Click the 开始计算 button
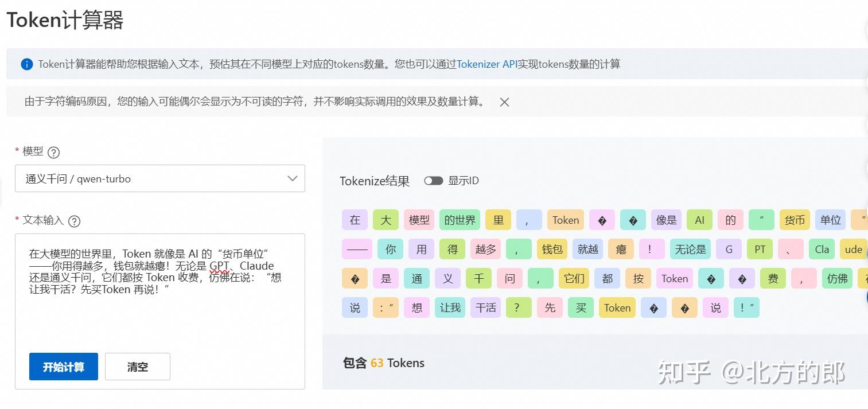868x409 pixels. point(63,367)
